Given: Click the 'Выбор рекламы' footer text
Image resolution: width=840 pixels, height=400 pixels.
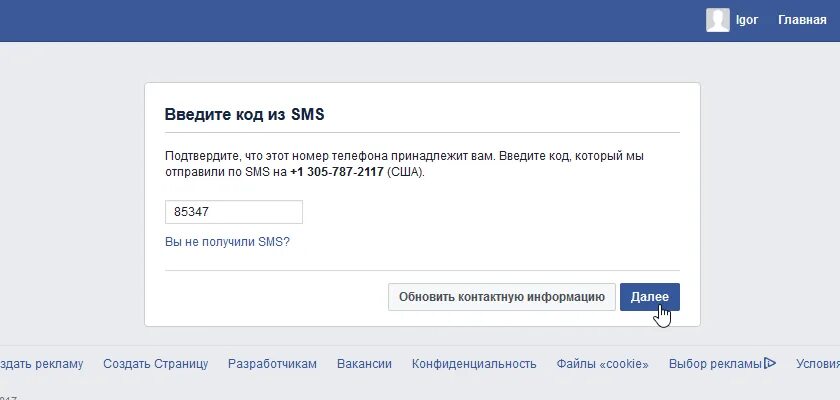Looking at the screenshot, I should [715, 364].
